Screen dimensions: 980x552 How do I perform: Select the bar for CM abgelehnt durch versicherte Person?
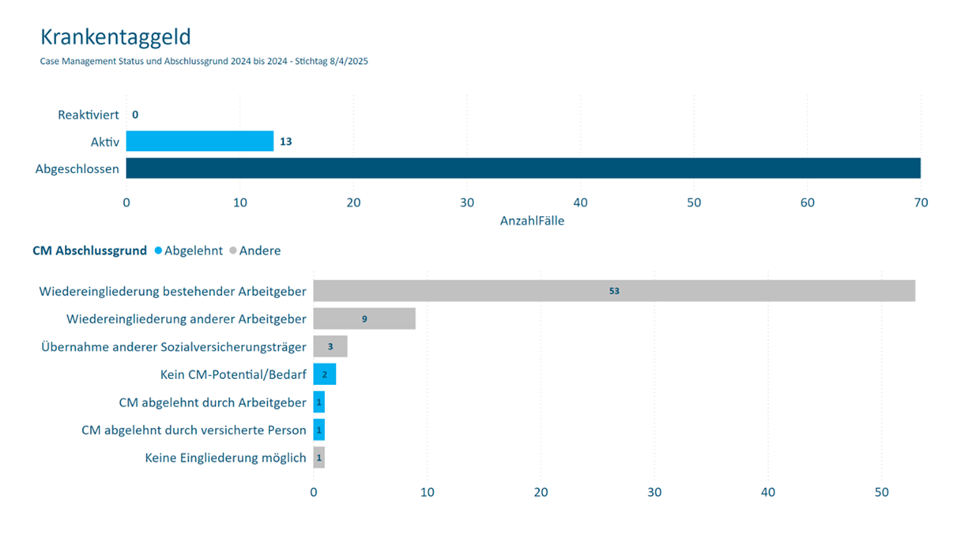tap(318, 430)
